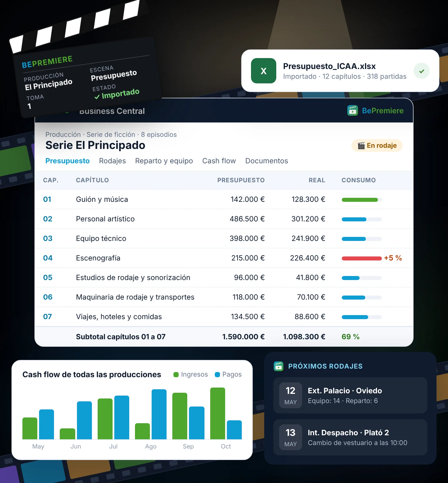
Task: Open chapter 01 link
Action: coord(47,199)
